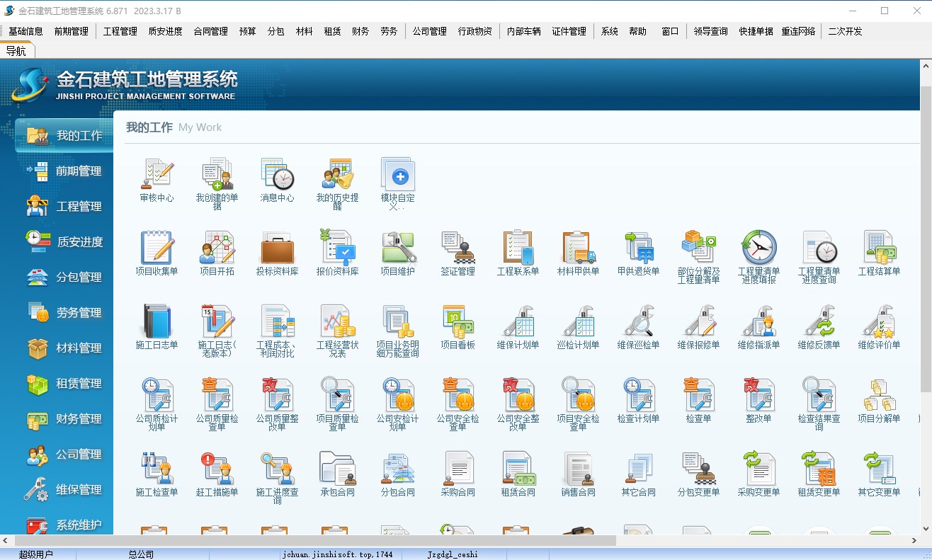Open the 公司安全检查单 icon
Screen dimensions: 932x560
coord(458,395)
